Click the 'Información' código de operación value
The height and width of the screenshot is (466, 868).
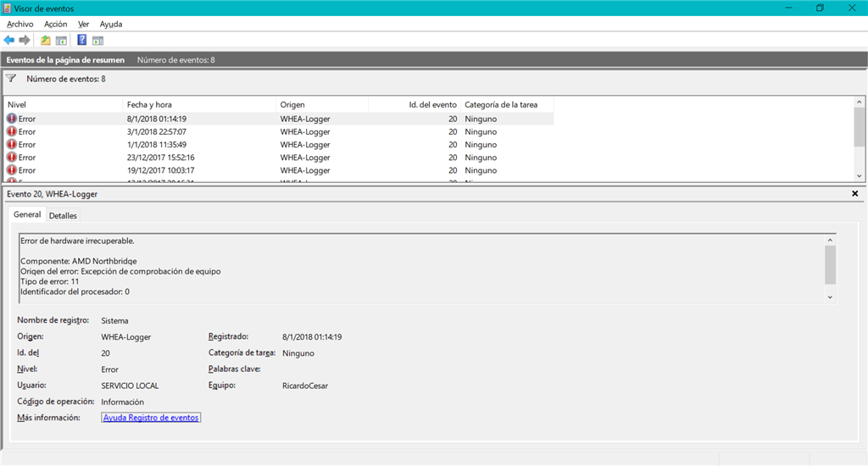point(122,402)
